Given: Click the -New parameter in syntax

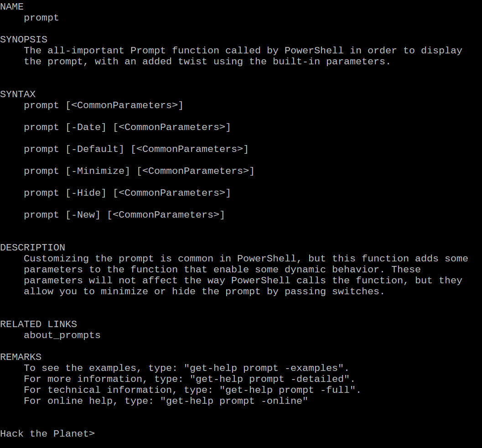Looking at the screenshot, I should pos(83,215).
